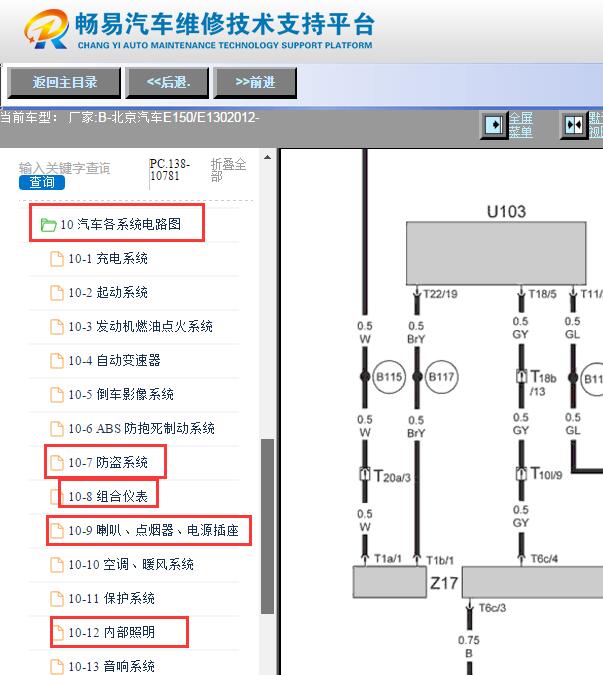Select 10-7 防盗系统 entry

[x=108, y=463]
